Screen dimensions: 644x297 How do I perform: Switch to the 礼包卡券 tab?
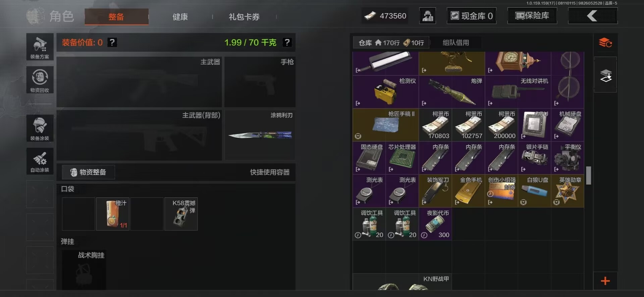(x=244, y=17)
